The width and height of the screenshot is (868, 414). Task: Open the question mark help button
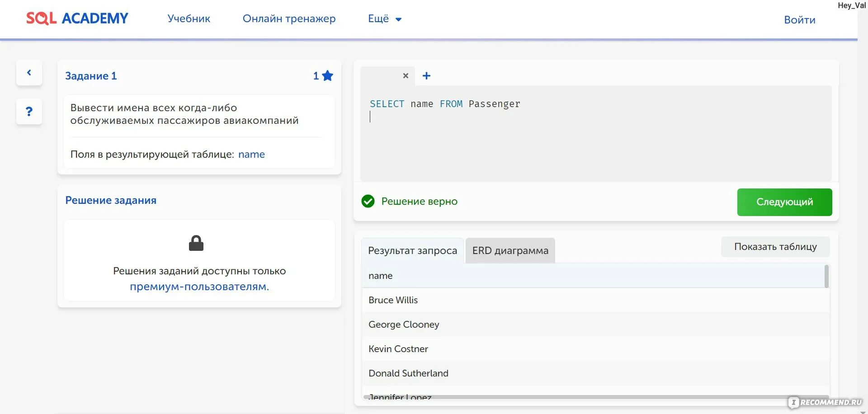coord(29,112)
